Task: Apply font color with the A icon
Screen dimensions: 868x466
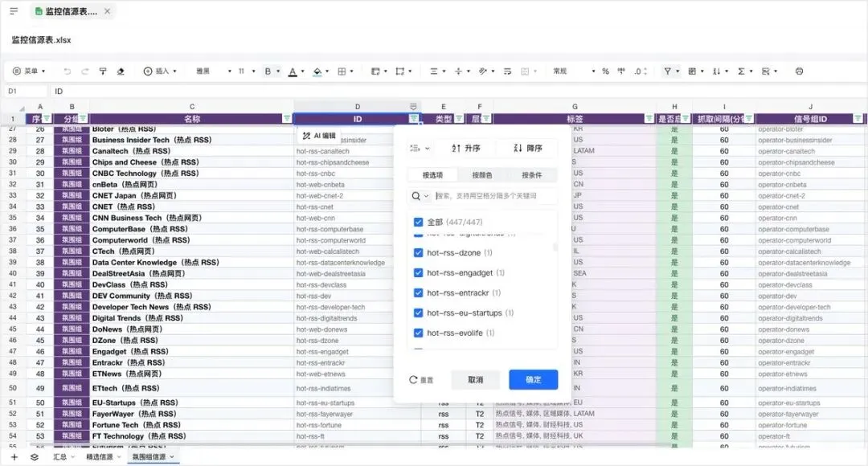Action: click(x=293, y=72)
